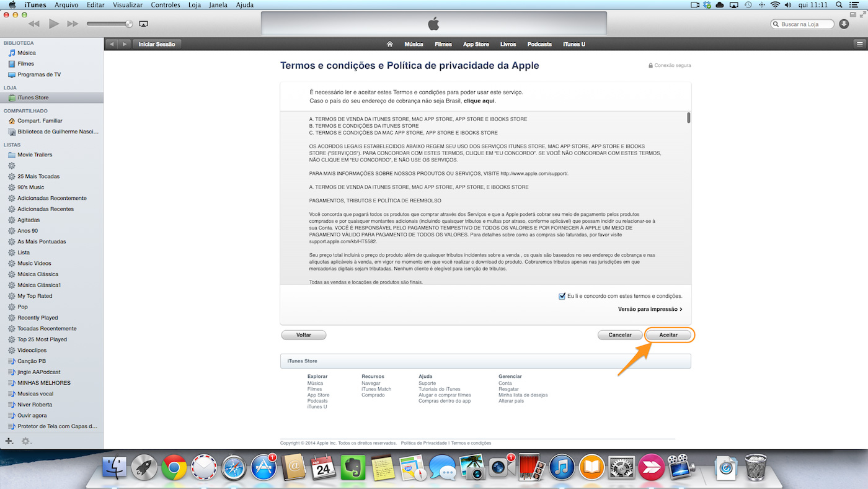Open the downloads arrow icon
Image resolution: width=868 pixels, height=489 pixels.
click(844, 24)
